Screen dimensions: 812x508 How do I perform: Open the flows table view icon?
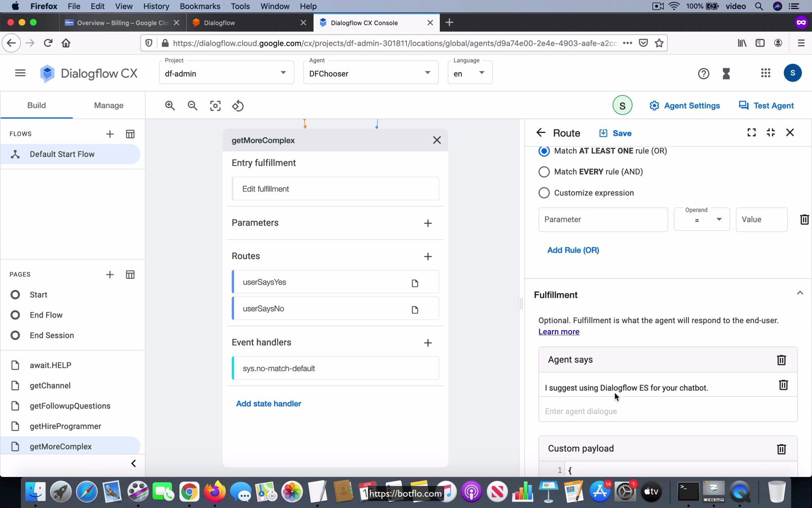(x=130, y=134)
